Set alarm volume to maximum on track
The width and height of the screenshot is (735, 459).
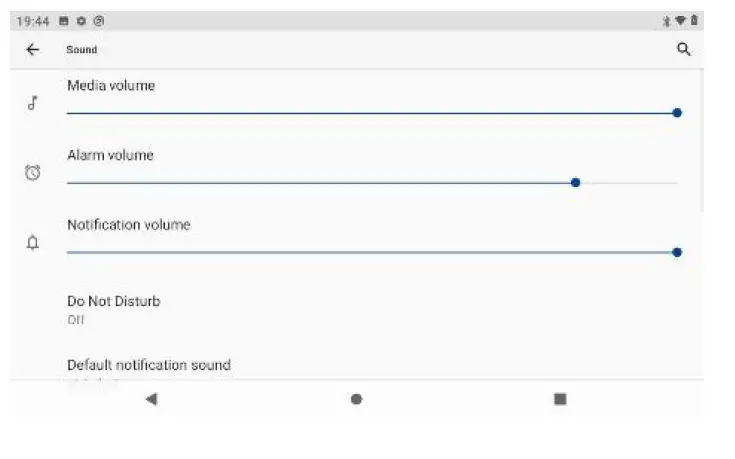[676, 183]
